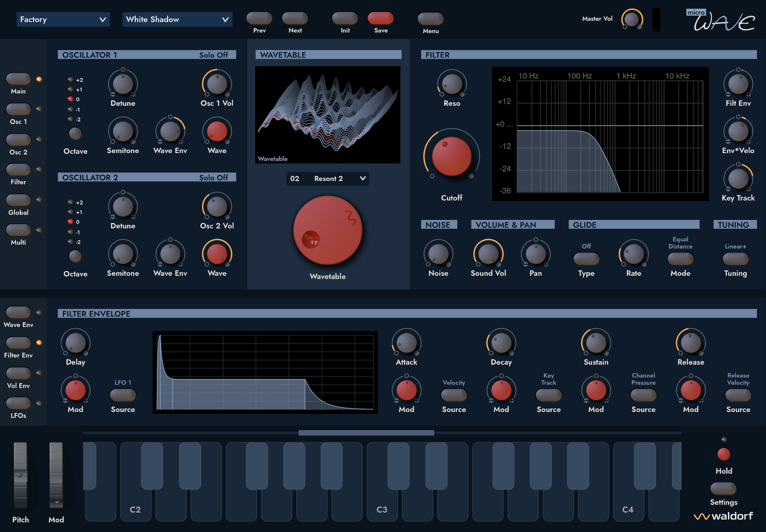Click the Osc 1 Vol knob
The width and height of the screenshot is (766, 532).
217,84
